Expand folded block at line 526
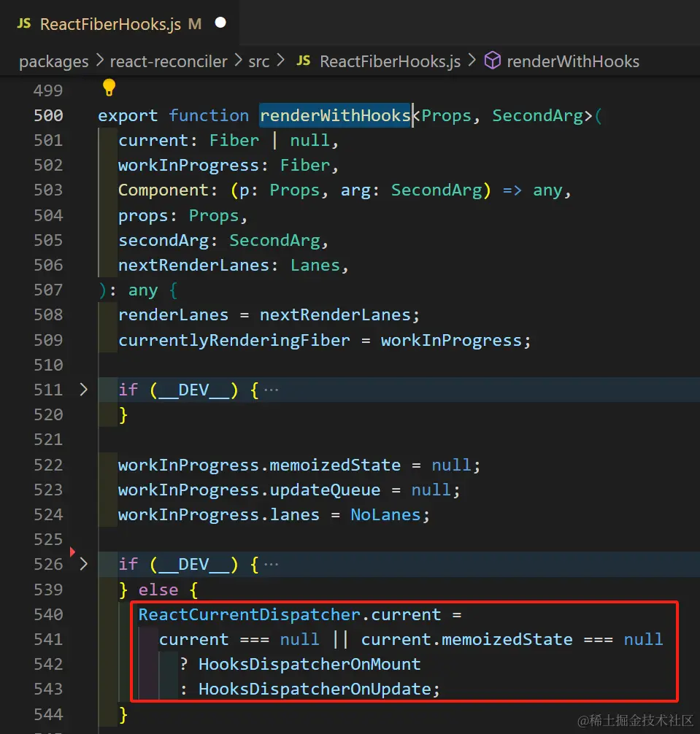The height and width of the screenshot is (734, 700). pos(83,563)
